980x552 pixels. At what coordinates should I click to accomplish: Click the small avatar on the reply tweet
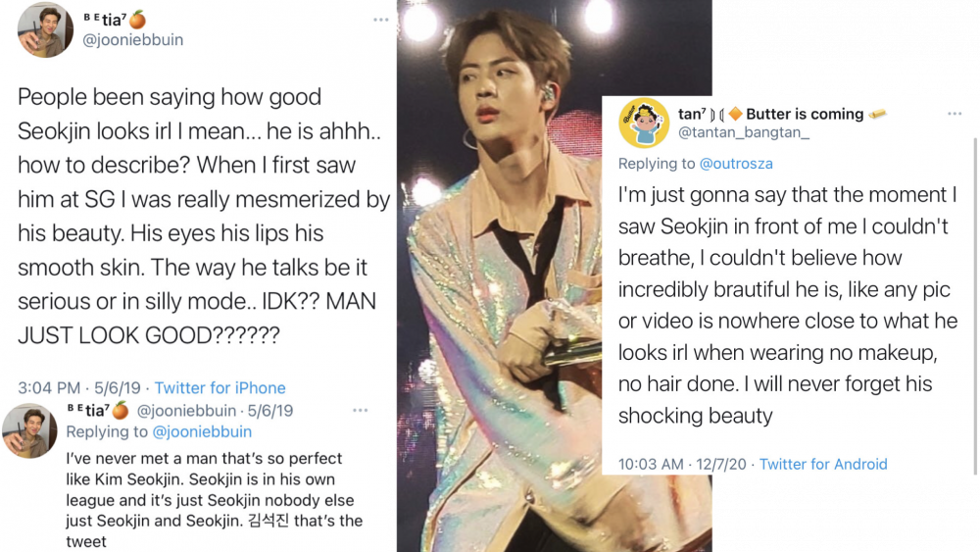29,431
